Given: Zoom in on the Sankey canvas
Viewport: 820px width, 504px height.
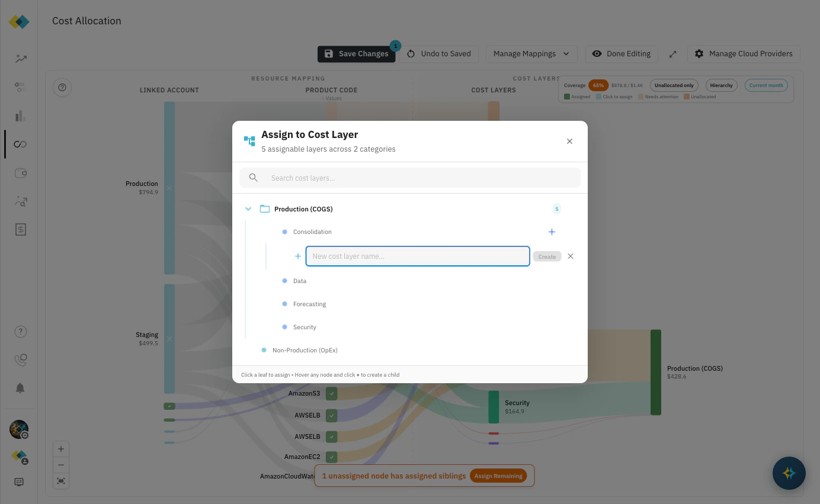Looking at the screenshot, I should [x=61, y=449].
